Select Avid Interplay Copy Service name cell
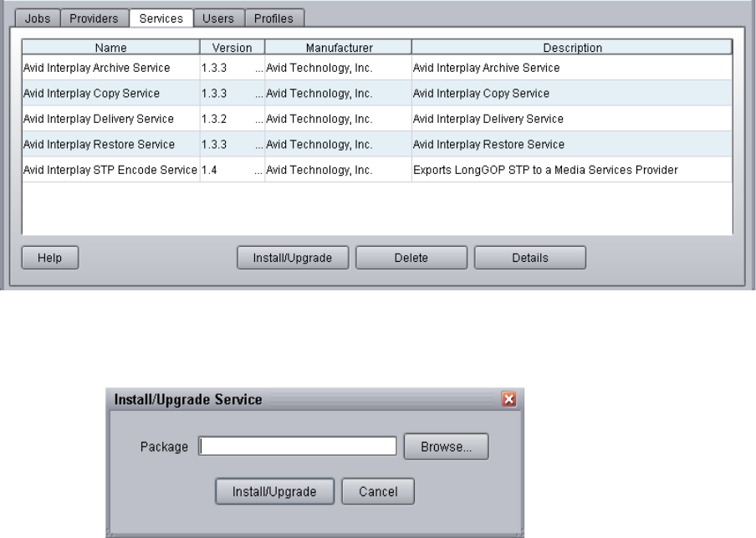The height and width of the screenshot is (538, 756). click(x=111, y=93)
